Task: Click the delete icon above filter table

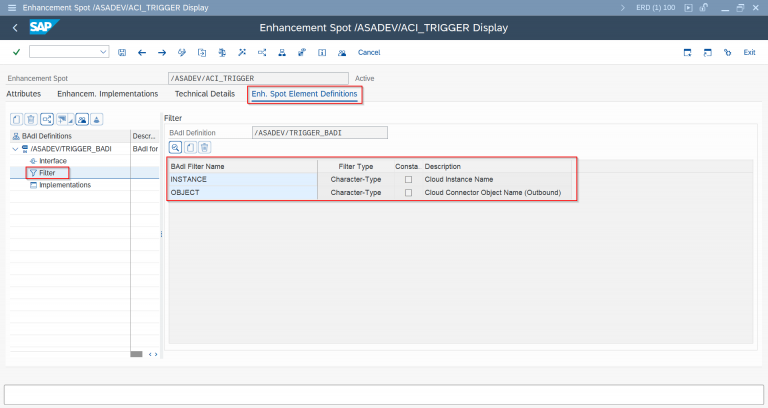Action: pyautogui.click(x=204, y=147)
